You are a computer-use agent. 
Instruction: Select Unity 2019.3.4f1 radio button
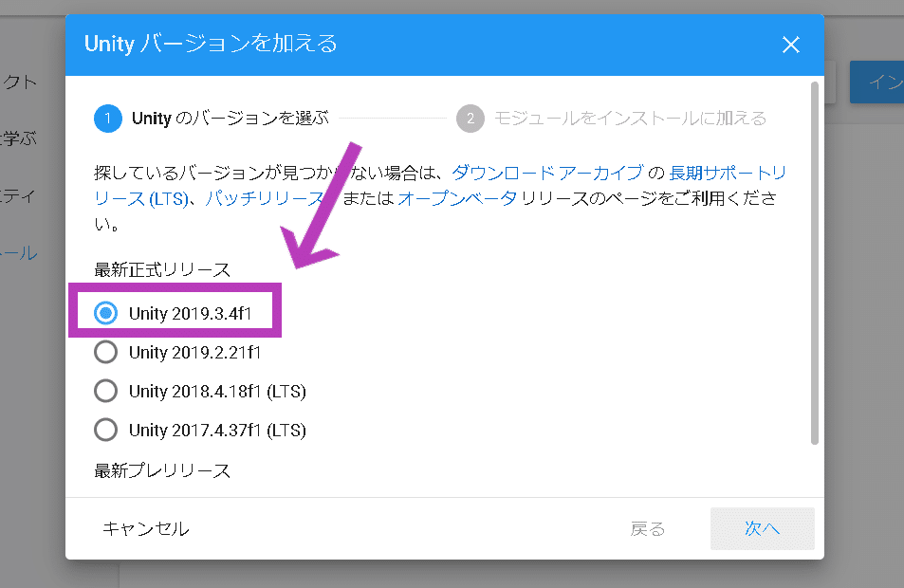tap(105, 313)
